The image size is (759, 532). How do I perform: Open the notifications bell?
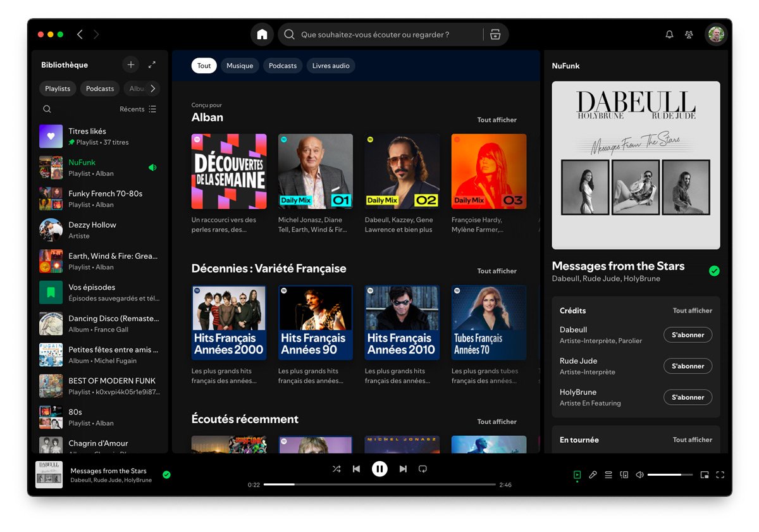669,35
